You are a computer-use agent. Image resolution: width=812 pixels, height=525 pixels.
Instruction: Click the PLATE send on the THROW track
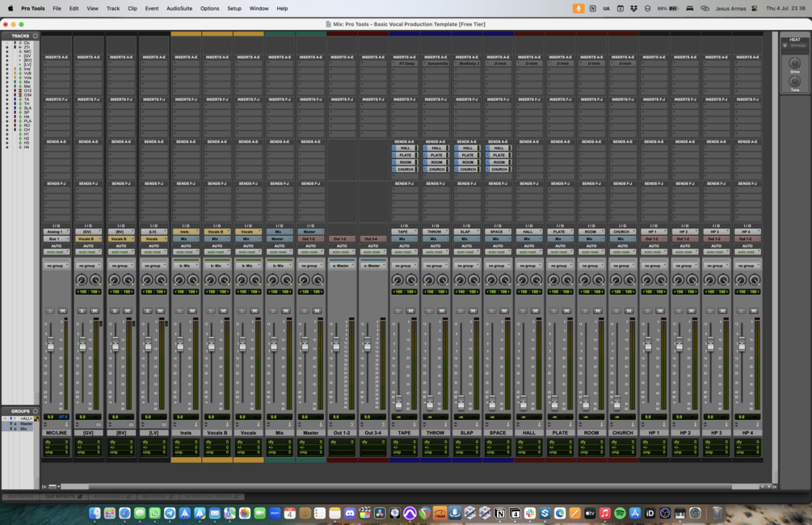pos(435,155)
